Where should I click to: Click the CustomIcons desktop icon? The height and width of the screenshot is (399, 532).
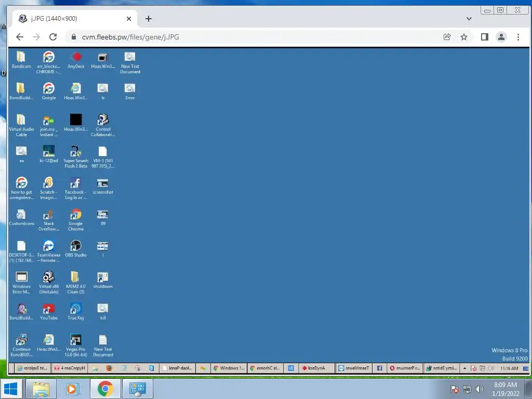[21, 217]
